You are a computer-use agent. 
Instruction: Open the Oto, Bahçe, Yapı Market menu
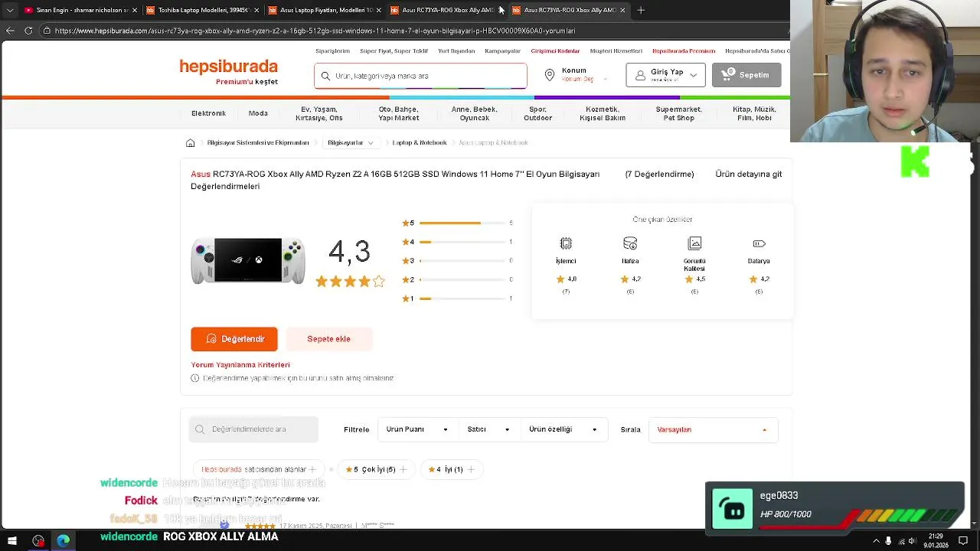(x=399, y=113)
